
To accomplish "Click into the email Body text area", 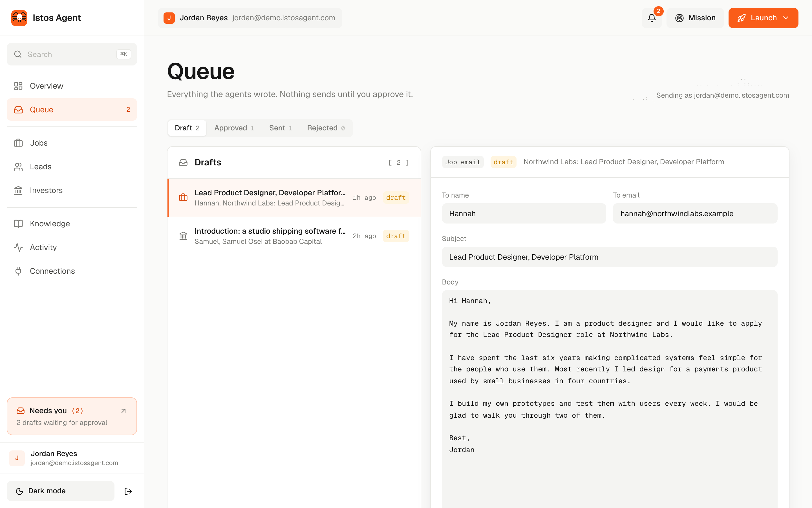I will (609, 399).
